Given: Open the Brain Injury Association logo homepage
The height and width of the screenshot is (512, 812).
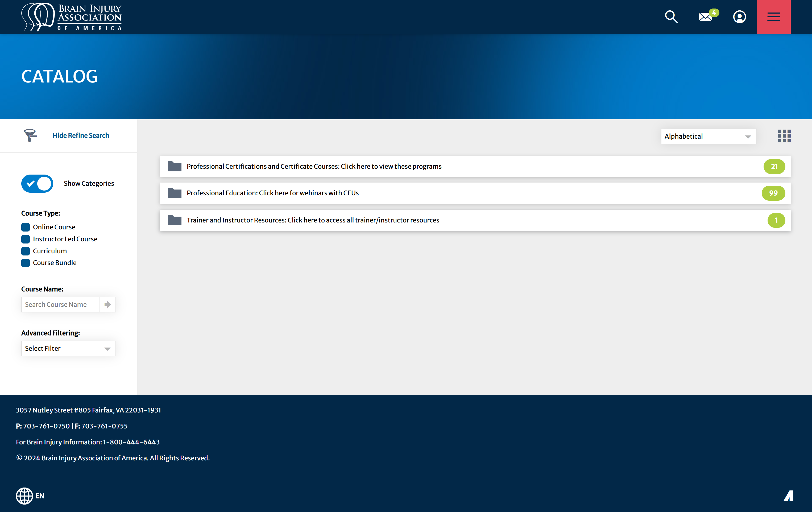Looking at the screenshot, I should pyautogui.click(x=72, y=17).
